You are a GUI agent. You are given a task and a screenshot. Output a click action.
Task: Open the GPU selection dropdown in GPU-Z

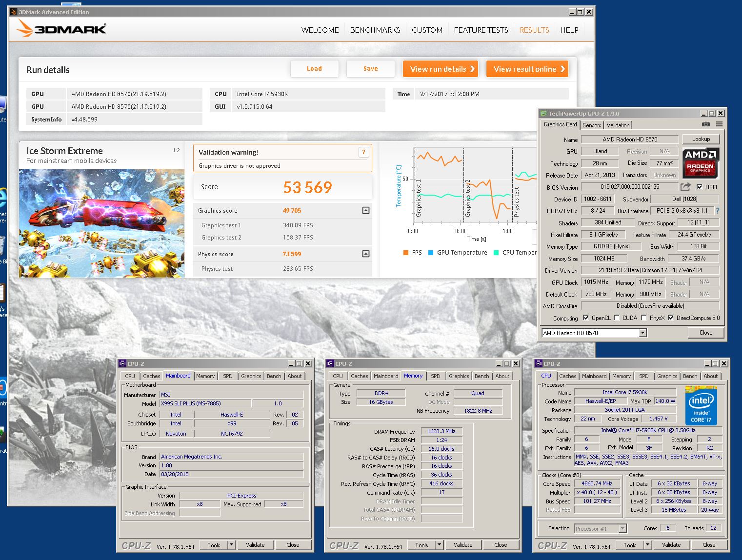pyautogui.click(x=643, y=333)
